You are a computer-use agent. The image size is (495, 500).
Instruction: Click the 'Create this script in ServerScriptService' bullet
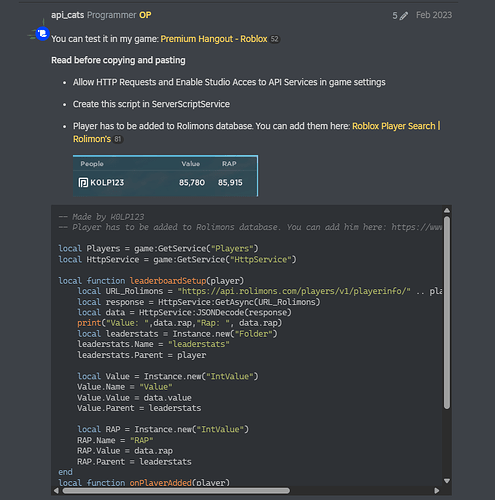coord(151,104)
